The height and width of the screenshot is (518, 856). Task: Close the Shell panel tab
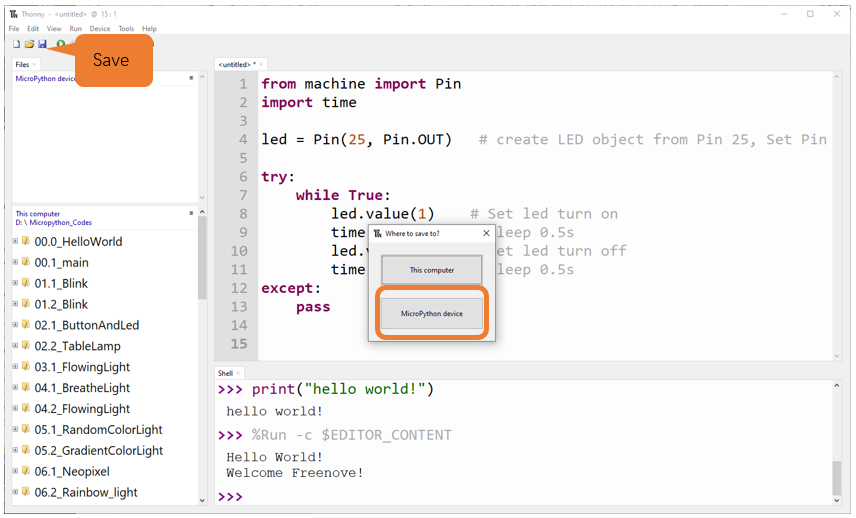click(x=238, y=373)
